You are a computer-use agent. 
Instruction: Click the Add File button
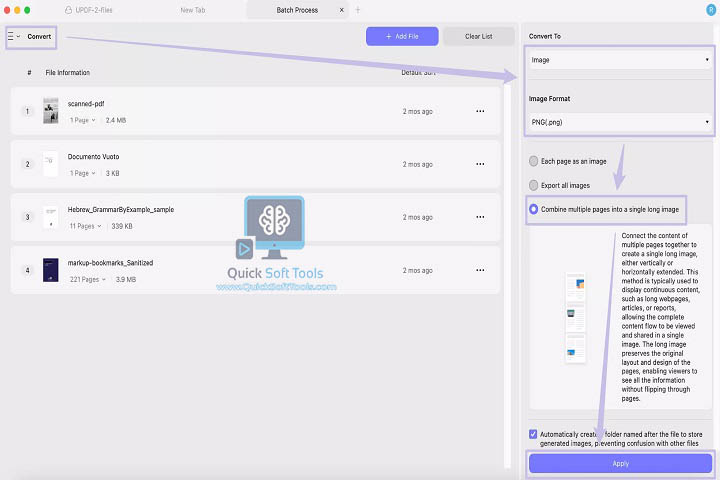(x=402, y=36)
